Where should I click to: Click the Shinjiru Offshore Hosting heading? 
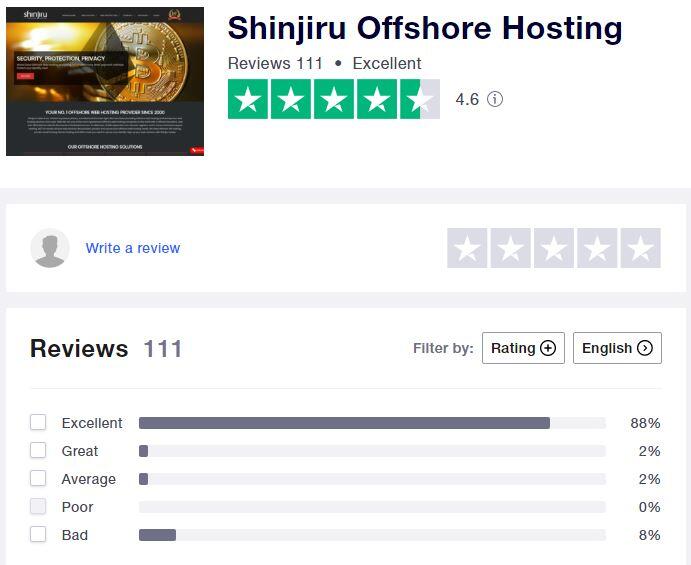425,28
